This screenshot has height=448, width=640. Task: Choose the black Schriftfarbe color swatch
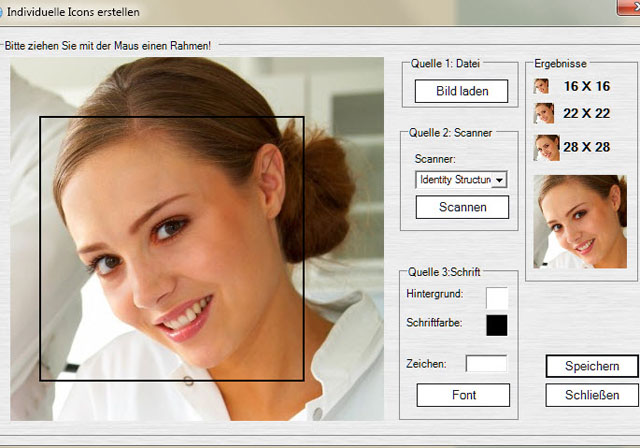[496, 325]
